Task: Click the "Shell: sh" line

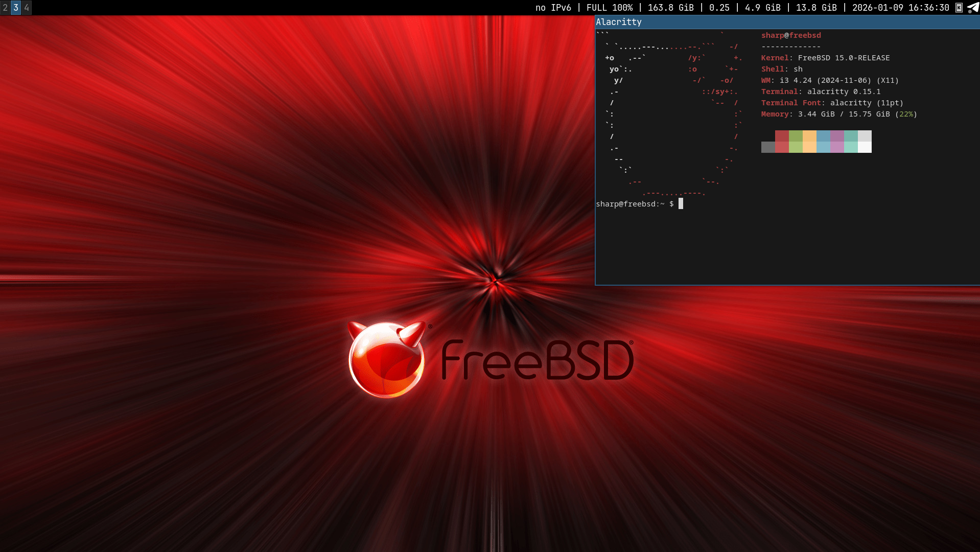Action: tap(782, 69)
